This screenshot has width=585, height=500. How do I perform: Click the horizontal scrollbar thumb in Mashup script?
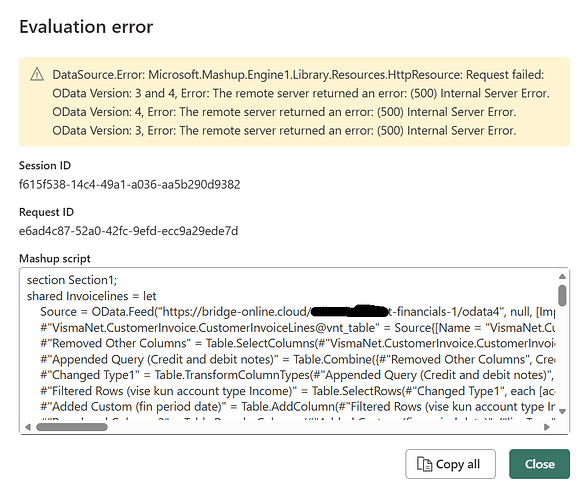(72, 427)
